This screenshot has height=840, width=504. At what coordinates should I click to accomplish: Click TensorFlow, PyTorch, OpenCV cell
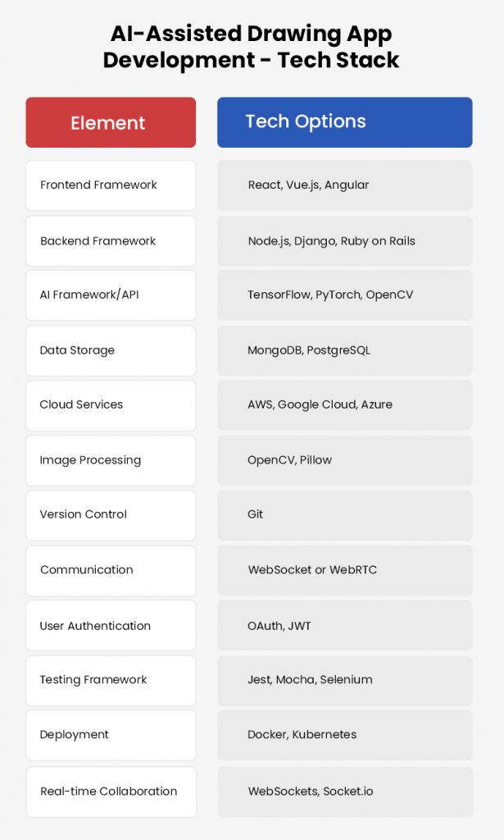[x=344, y=295]
